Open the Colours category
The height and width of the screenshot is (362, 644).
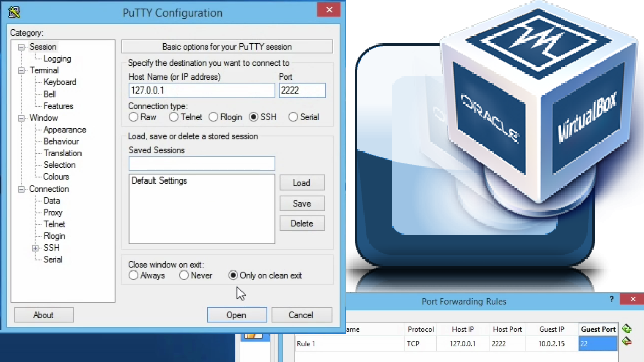(56, 177)
